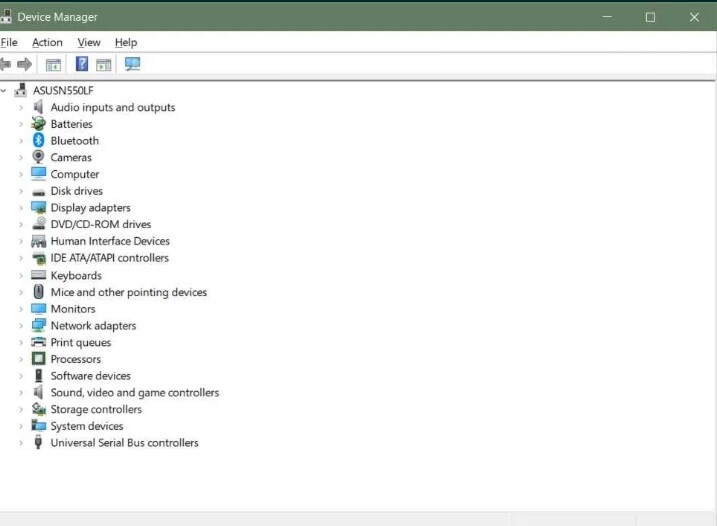Select the Batteries label

[71, 123]
